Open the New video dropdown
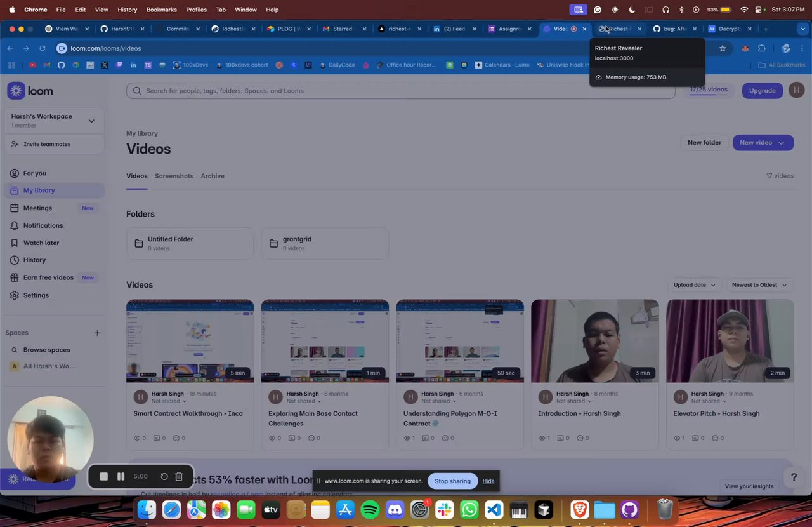This screenshot has width=812, height=527. (763, 142)
